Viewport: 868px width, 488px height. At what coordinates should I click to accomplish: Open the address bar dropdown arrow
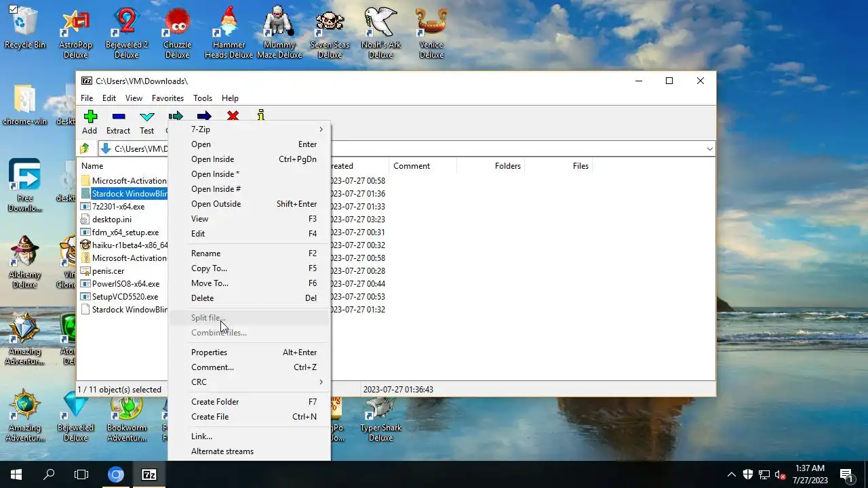click(709, 149)
